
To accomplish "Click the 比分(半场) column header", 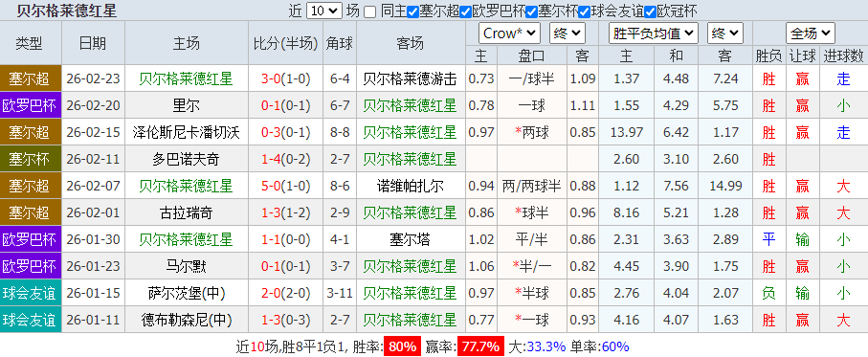I will [x=285, y=43].
